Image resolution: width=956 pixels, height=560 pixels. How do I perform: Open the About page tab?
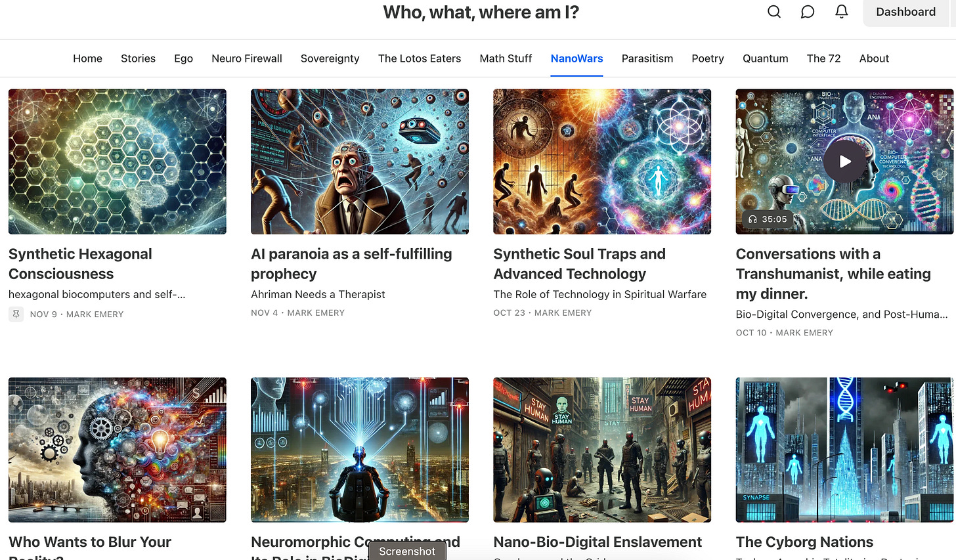874,58
